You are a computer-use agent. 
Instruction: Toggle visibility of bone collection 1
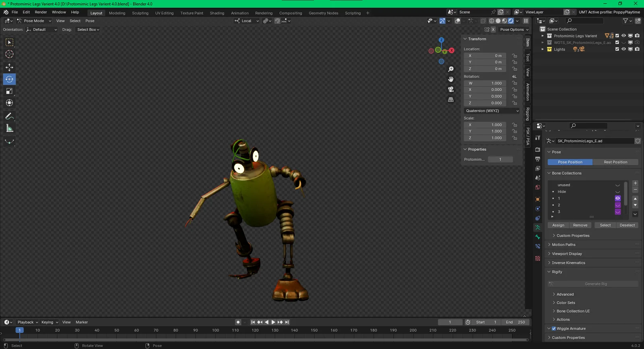[618, 198]
